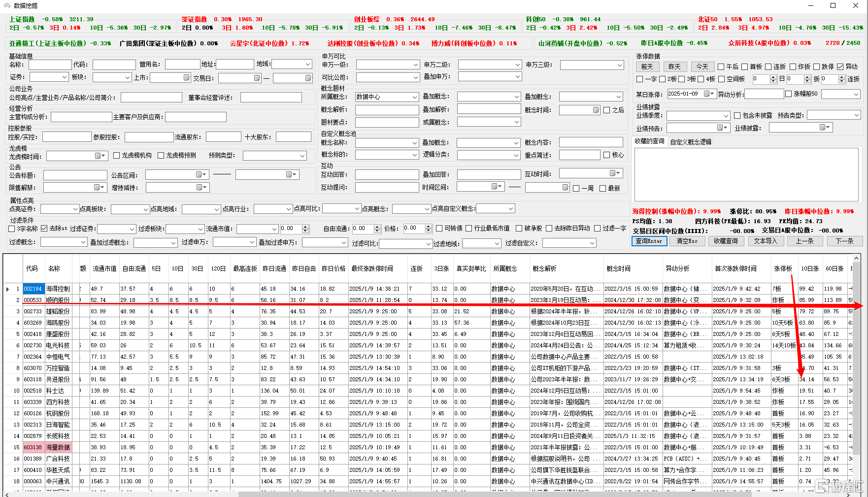868x497 pixels.
Task: Sort by the 最高连板 column header
Action: tap(245, 268)
